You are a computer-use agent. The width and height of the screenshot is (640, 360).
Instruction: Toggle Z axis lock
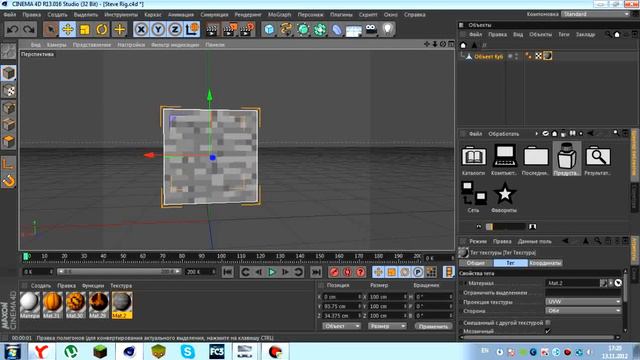pos(175,29)
